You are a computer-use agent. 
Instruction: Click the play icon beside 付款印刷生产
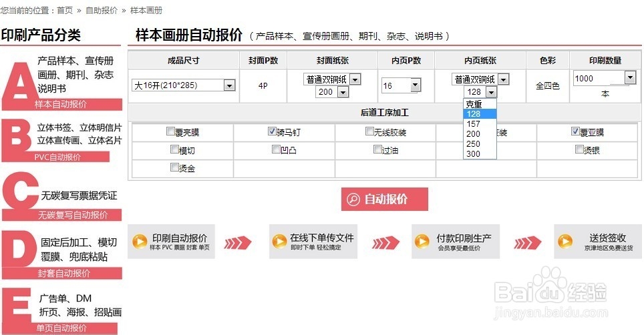point(422,241)
